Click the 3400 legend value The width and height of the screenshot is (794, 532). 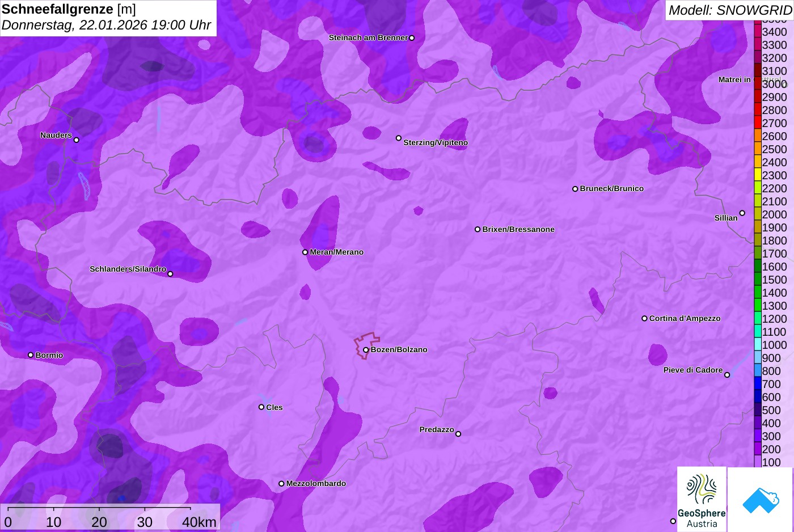point(774,32)
